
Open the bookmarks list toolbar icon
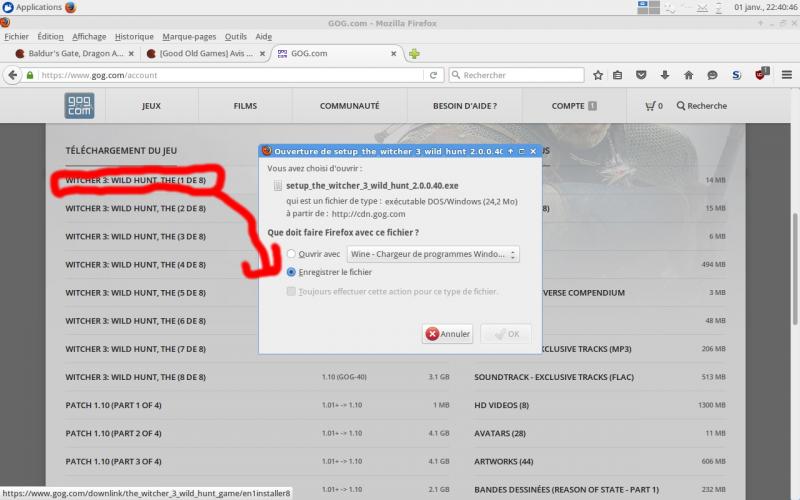tap(617, 75)
